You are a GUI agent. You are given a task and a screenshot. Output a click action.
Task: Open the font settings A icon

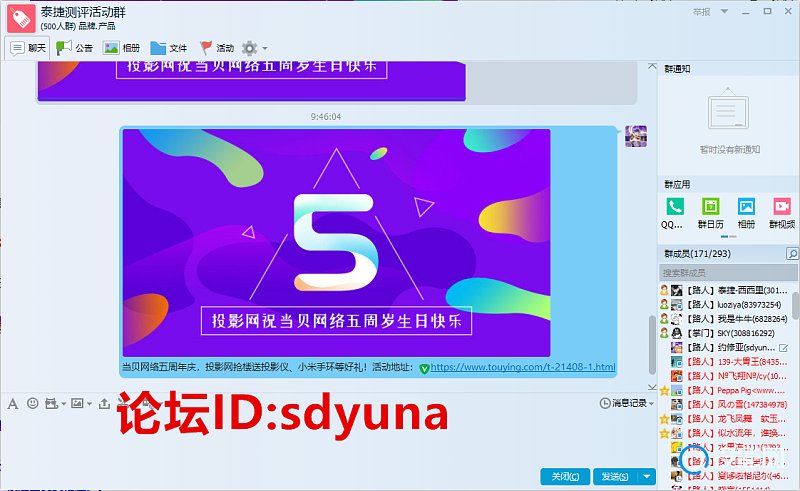pyautogui.click(x=13, y=404)
